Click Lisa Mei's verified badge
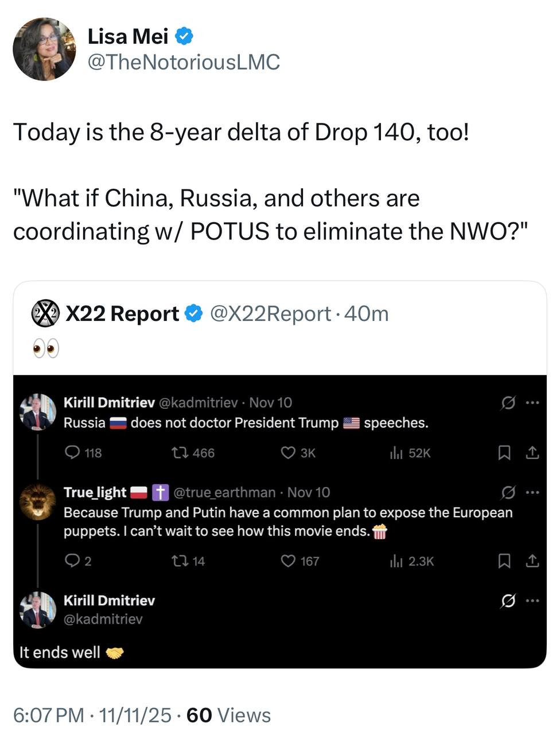This screenshot has width=560, height=735. 184,37
